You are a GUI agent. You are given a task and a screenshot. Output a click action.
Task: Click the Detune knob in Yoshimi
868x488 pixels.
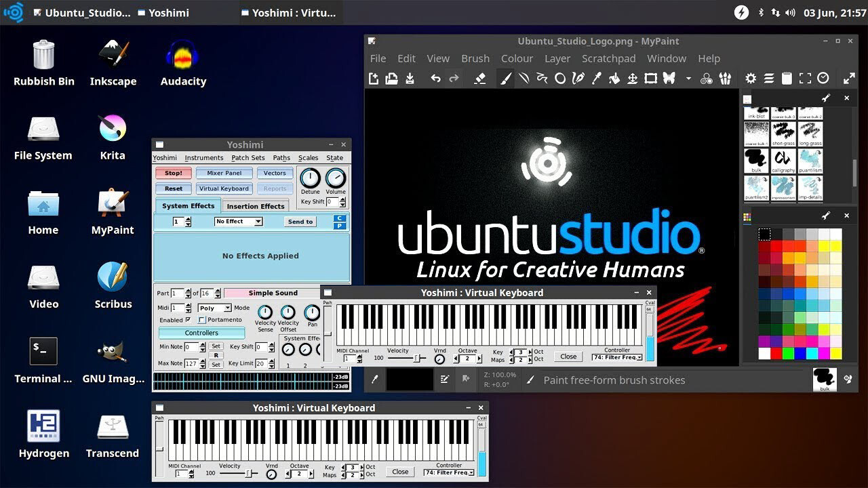pos(310,178)
